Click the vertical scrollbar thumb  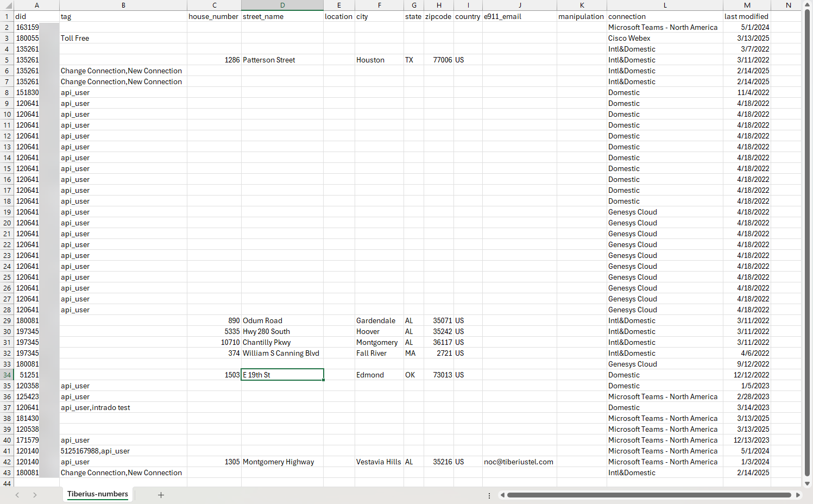coord(807,242)
